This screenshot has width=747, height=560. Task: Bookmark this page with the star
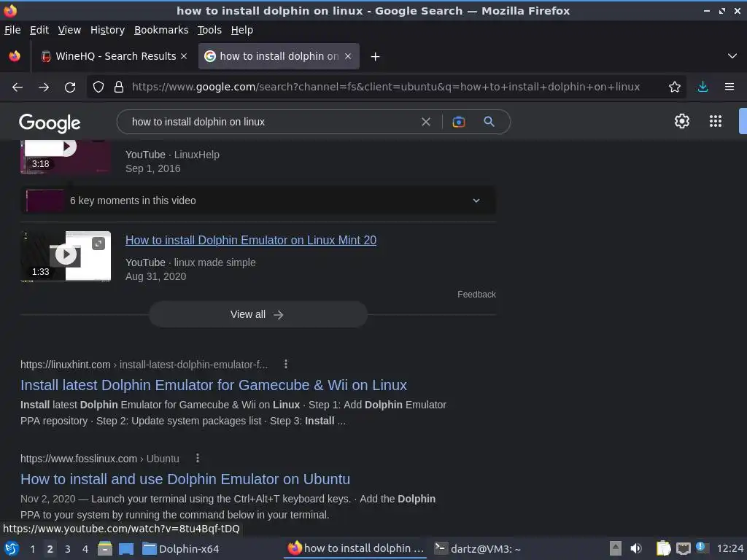coord(675,87)
